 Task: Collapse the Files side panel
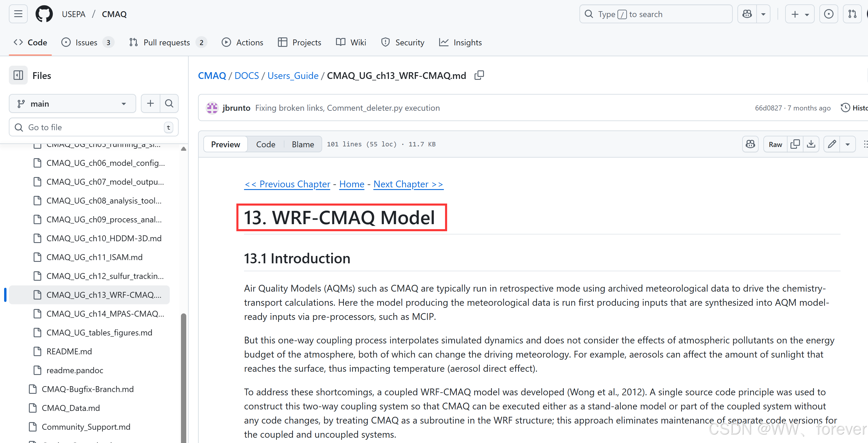click(x=18, y=75)
